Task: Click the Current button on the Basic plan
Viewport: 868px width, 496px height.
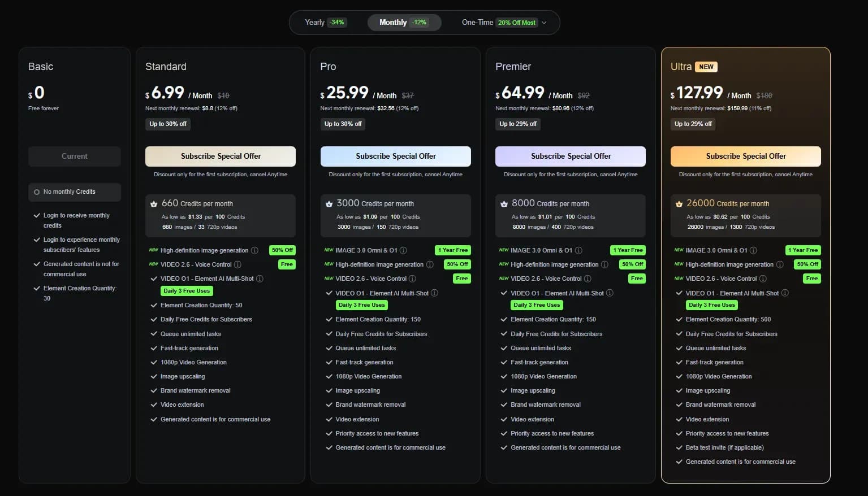Action: [x=75, y=156]
